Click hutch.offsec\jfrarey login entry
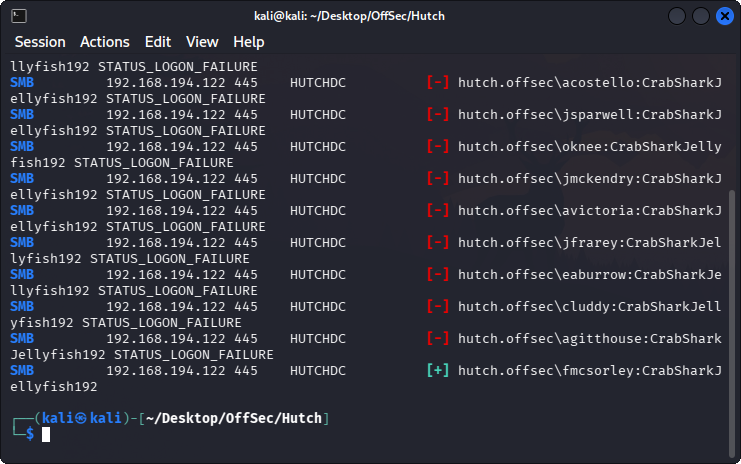Viewport: 741px width, 464px height. [590, 243]
